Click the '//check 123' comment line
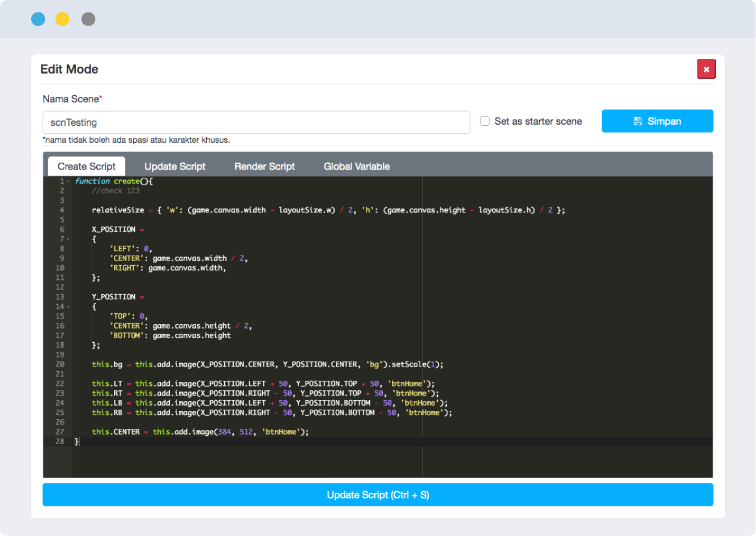 pyautogui.click(x=116, y=191)
